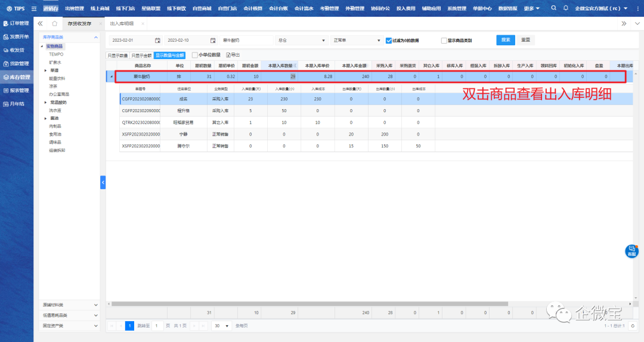Click the 导出 export icon button
Screen dimensions: 644x342
(233, 55)
